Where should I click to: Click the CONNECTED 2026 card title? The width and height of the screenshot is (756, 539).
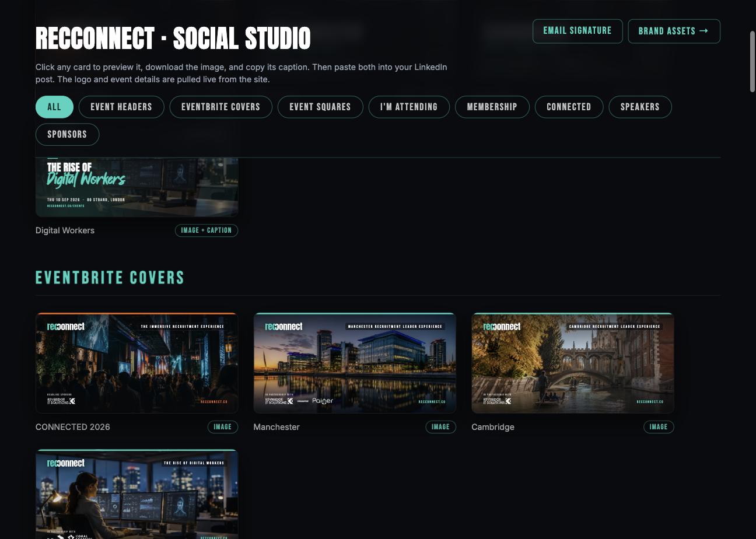pos(72,427)
